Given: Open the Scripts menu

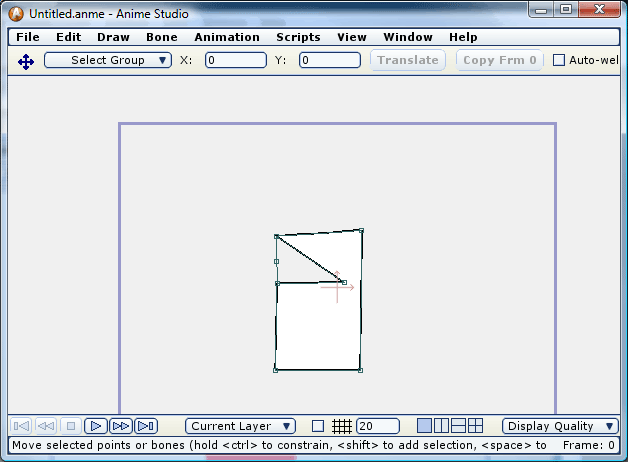Looking at the screenshot, I should tap(298, 37).
